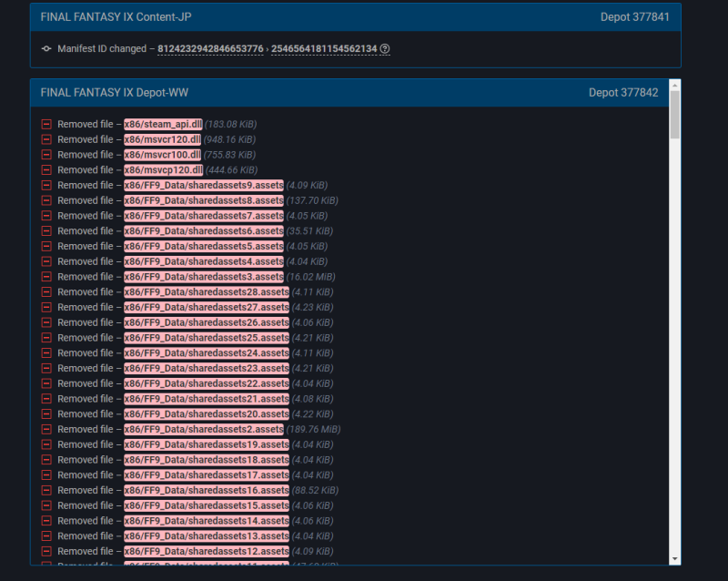Click the removed icon beside sharedassets5.assets
The height and width of the screenshot is (581, 728).
click(46, 247)
